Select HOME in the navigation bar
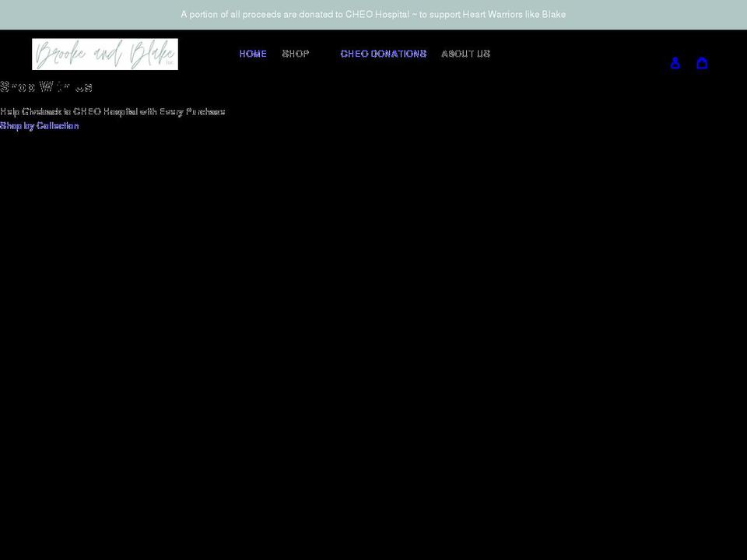 tap(253, 54)
